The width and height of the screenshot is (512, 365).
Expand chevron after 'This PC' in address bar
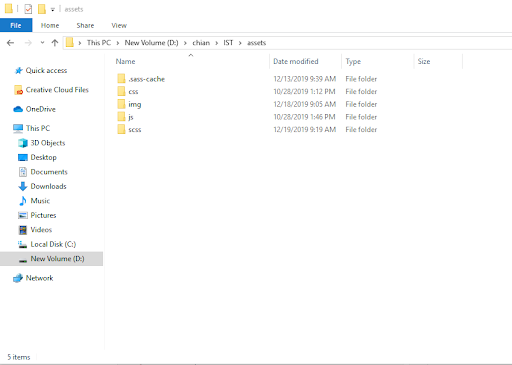point(118,43)
